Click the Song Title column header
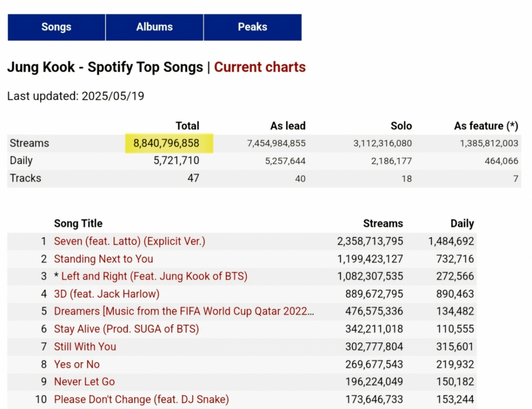The height and width of the screenshot is (409, 532). (x=78, y=224)
